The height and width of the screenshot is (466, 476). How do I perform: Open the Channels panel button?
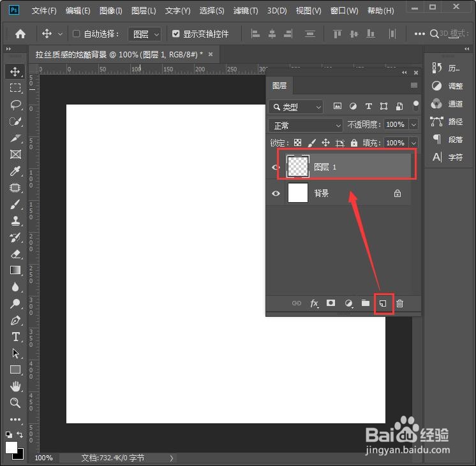[x=447, y=104]
